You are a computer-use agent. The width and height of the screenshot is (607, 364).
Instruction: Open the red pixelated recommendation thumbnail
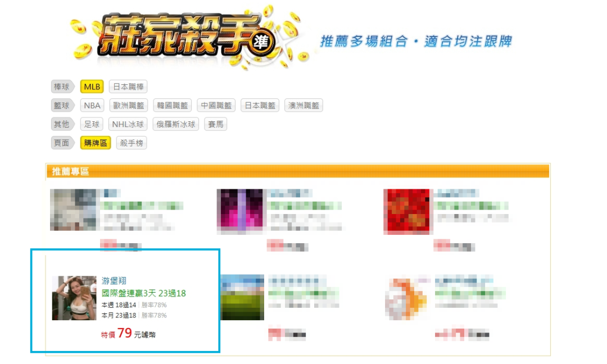tap(407, 212)
